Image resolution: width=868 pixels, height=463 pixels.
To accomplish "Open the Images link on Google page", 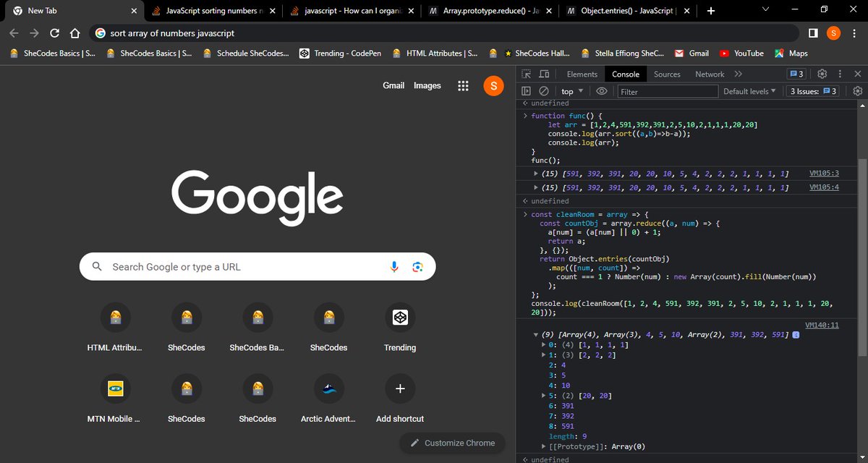I will [427, 85].
